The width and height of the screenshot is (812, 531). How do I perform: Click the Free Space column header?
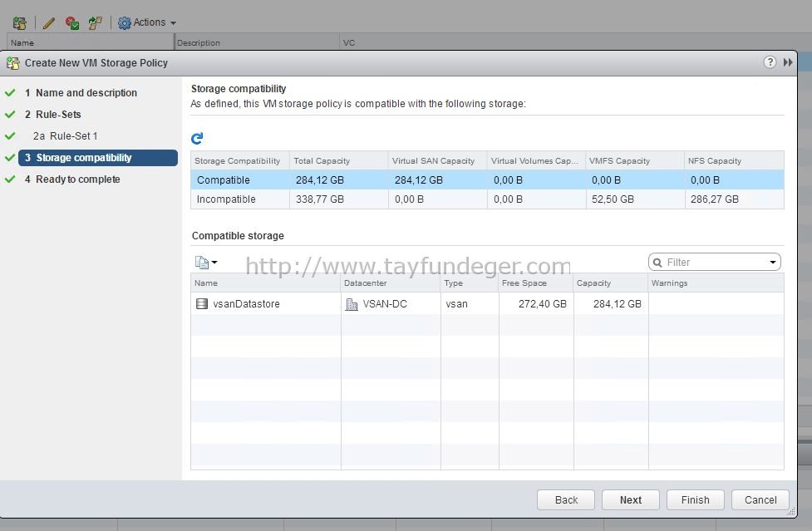pos(536,283)
